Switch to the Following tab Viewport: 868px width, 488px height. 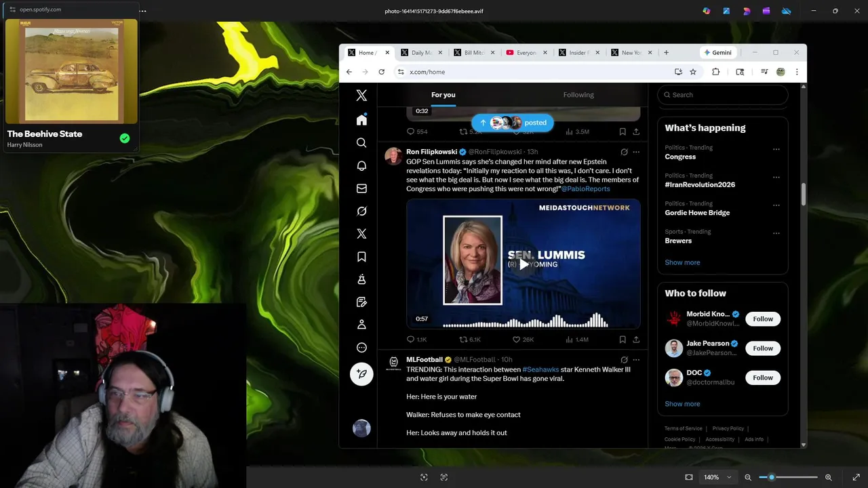click(578, 95)
